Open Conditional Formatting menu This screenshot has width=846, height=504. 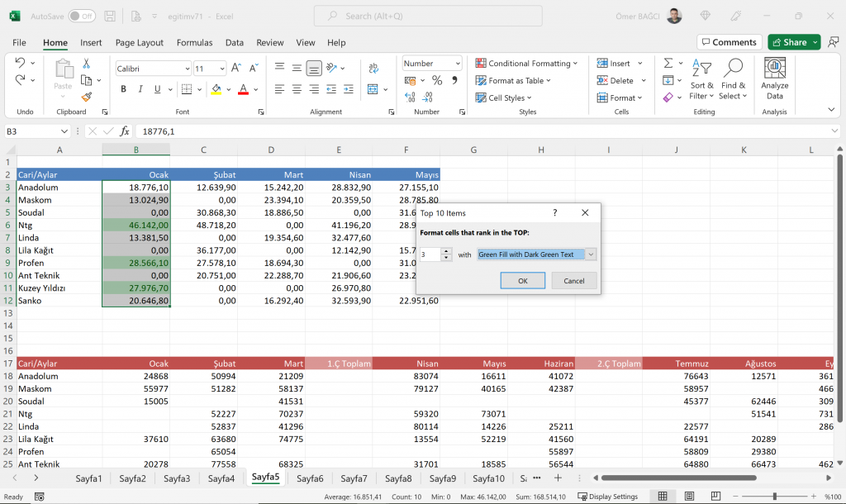[526, 63]
